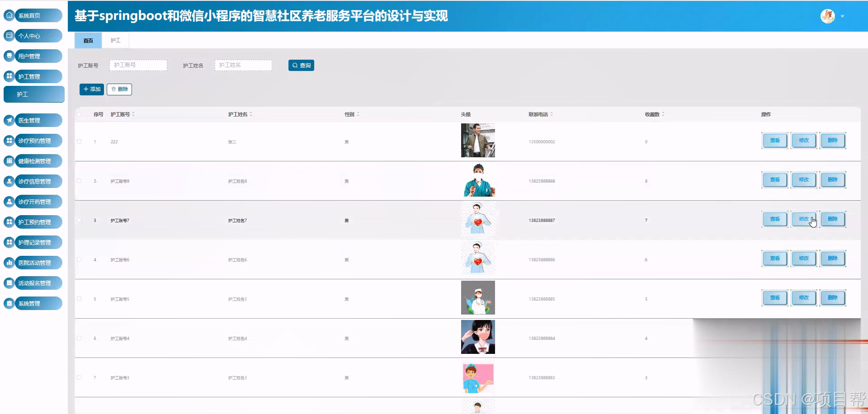Switch to the 首页 tab
868x414 pixels.
click(x=88, y=40)
